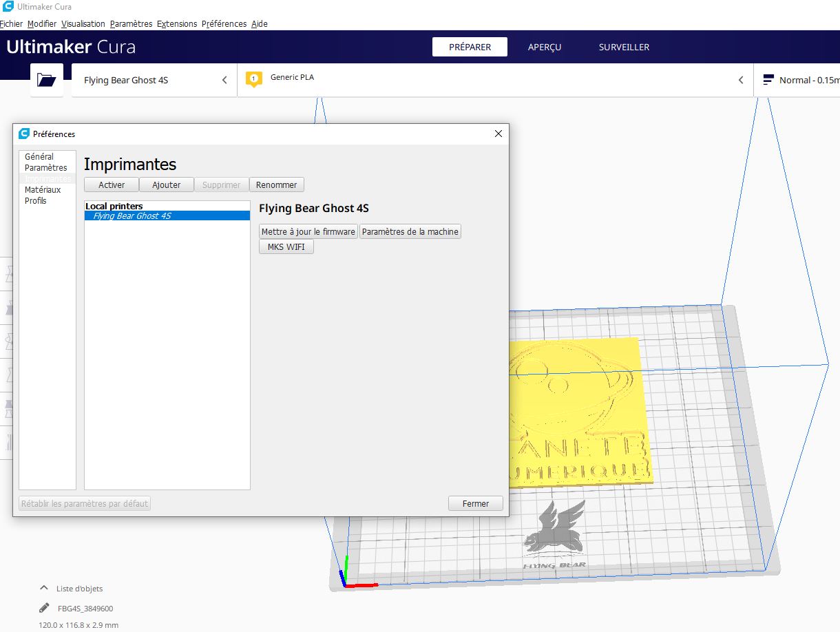
Task: Click the Cura logo in Préférences title bar
Action: pos(24,134)
